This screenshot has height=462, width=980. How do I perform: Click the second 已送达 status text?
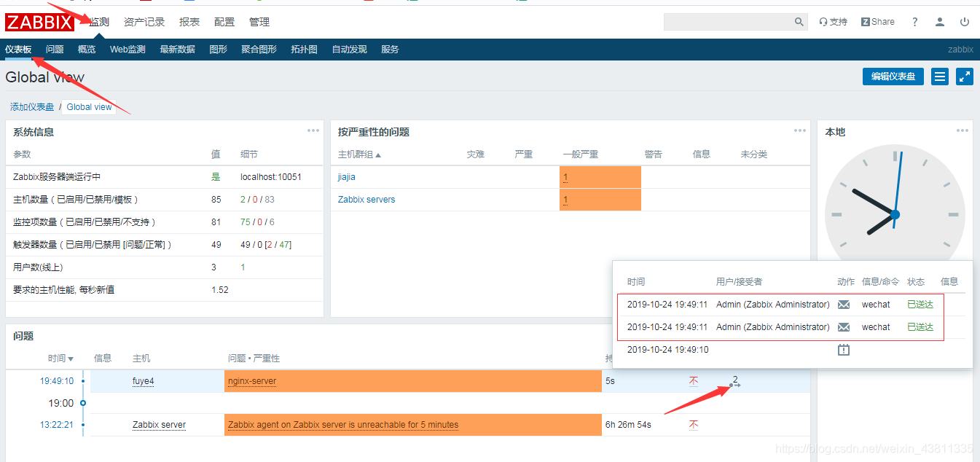[x=920, y=327]
